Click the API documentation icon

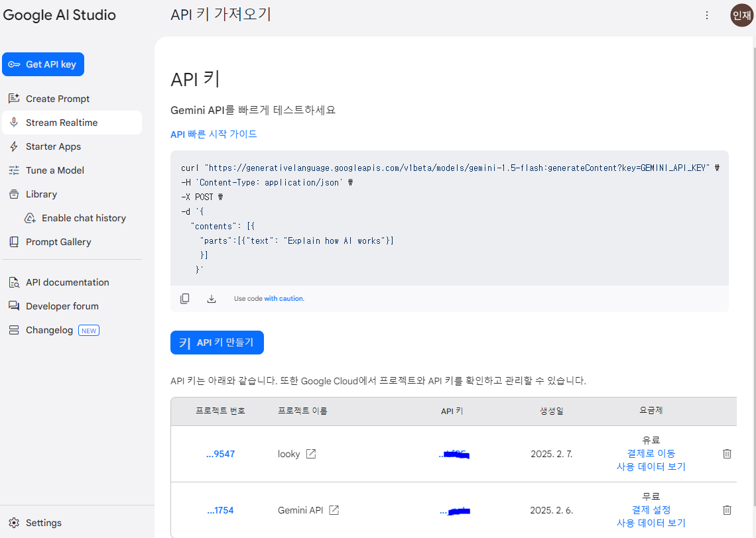point(14,282)
